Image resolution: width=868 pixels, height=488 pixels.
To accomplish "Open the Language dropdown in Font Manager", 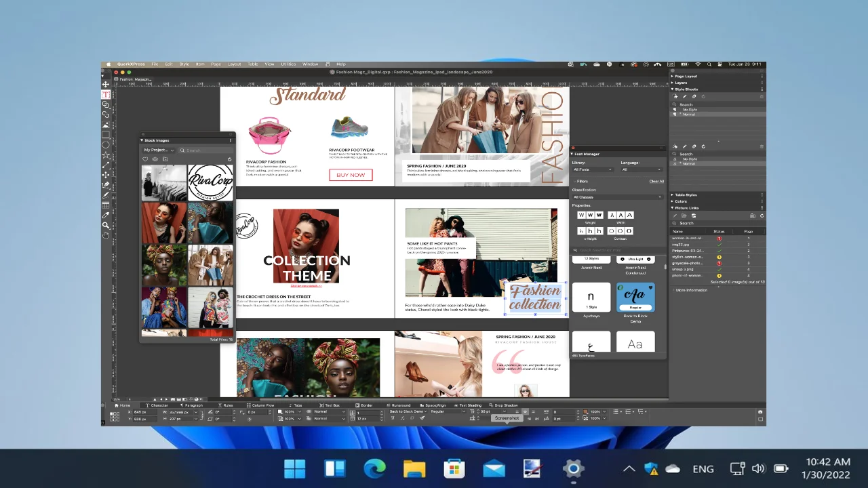I will pos(642,169).
